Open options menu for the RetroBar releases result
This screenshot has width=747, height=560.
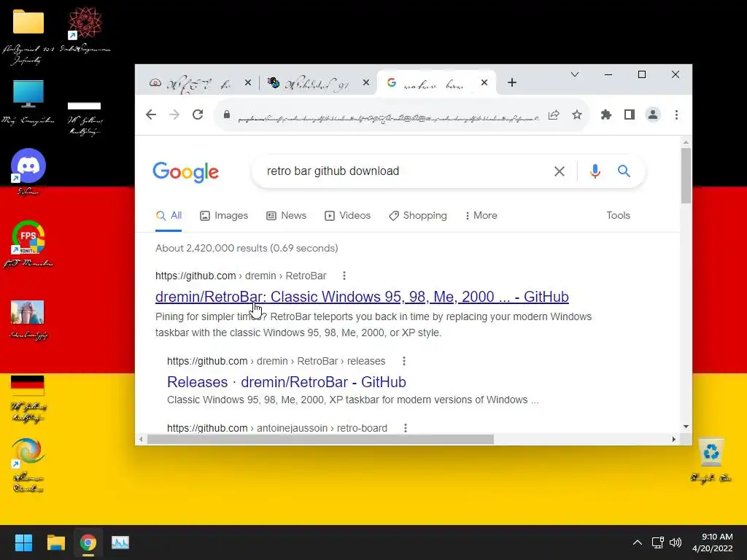(x=404, y=361)
